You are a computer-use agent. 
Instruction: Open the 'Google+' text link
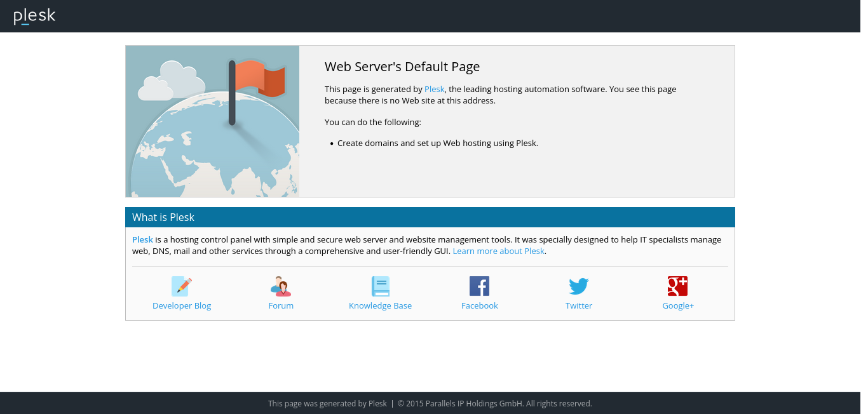click(x=677, y=306)
